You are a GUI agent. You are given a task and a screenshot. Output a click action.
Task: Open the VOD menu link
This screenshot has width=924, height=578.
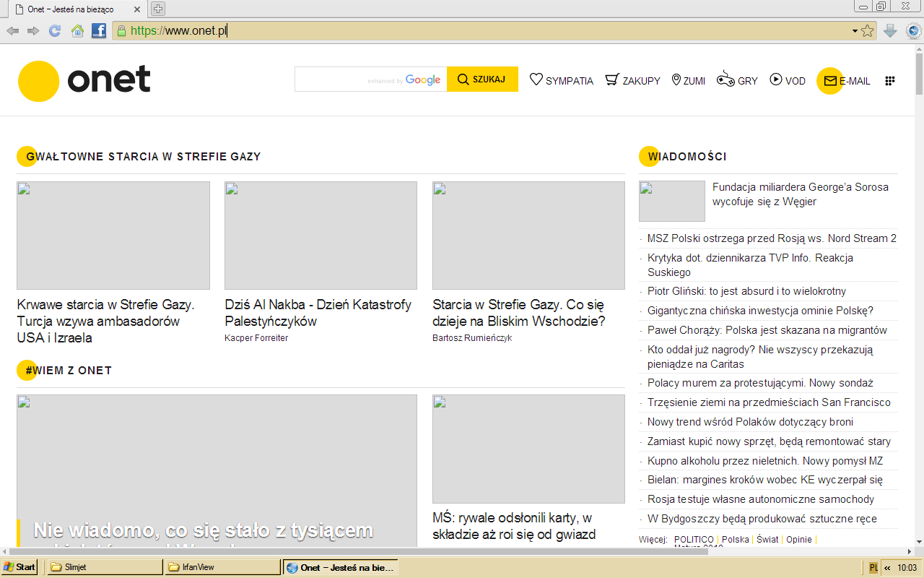click(796, 81)
